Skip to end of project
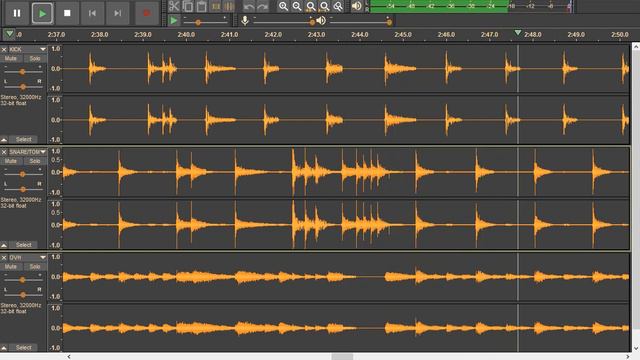 click(x=118, y=13)
